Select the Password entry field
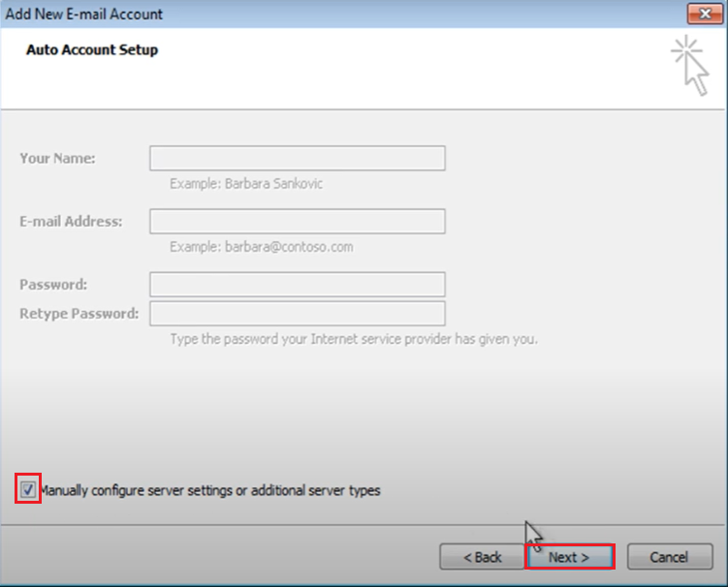Screen dimensions: 728x587 point(297,284)
